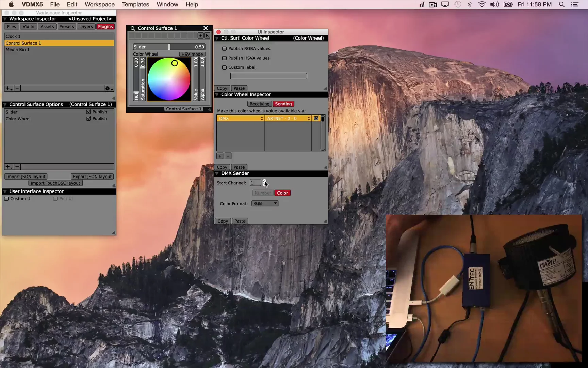Collapse the Color Wheel Inspector section
The width and height of the screenshot is (588, 368).
(x=217, y=95)
